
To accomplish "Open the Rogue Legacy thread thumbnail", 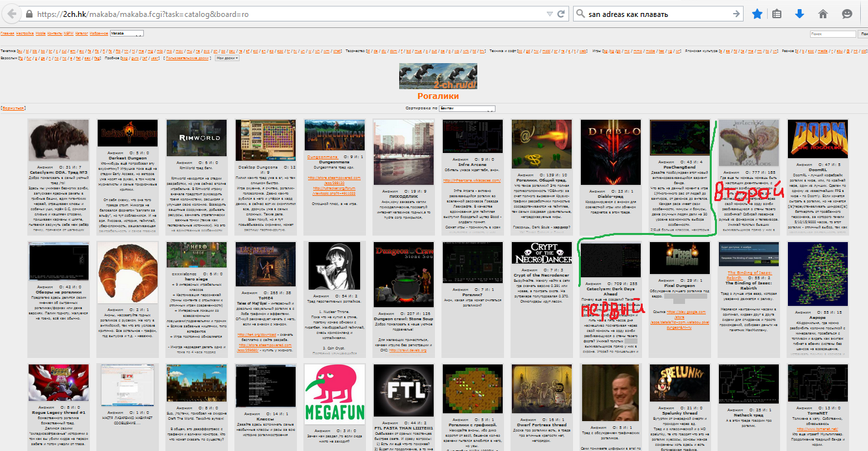I will point(59,384).
